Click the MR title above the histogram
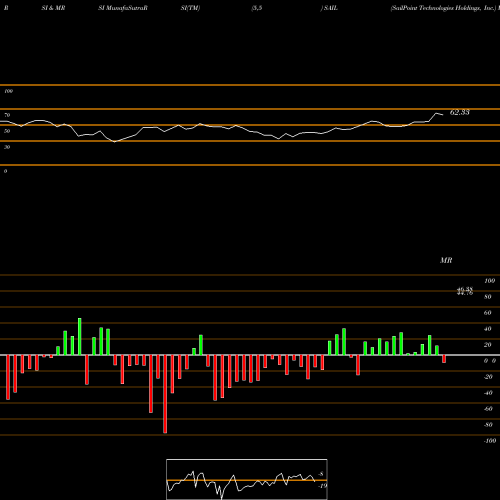 tap(446, 260)
